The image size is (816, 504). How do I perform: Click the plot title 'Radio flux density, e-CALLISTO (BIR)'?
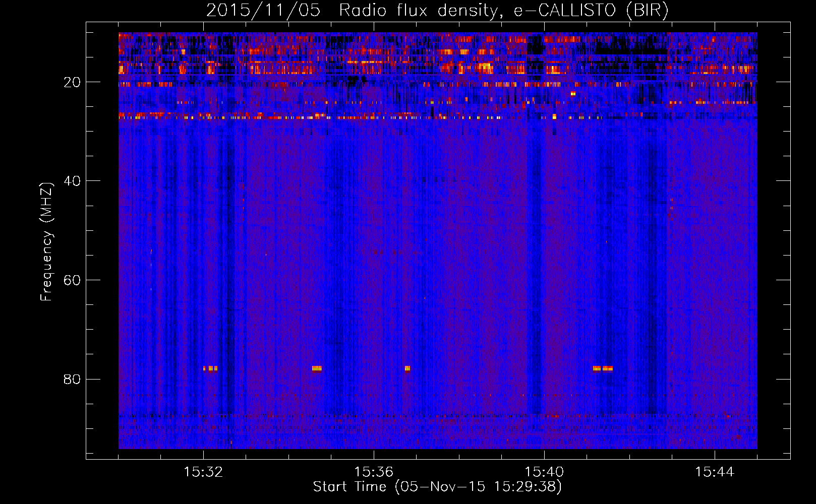point(503,11)
